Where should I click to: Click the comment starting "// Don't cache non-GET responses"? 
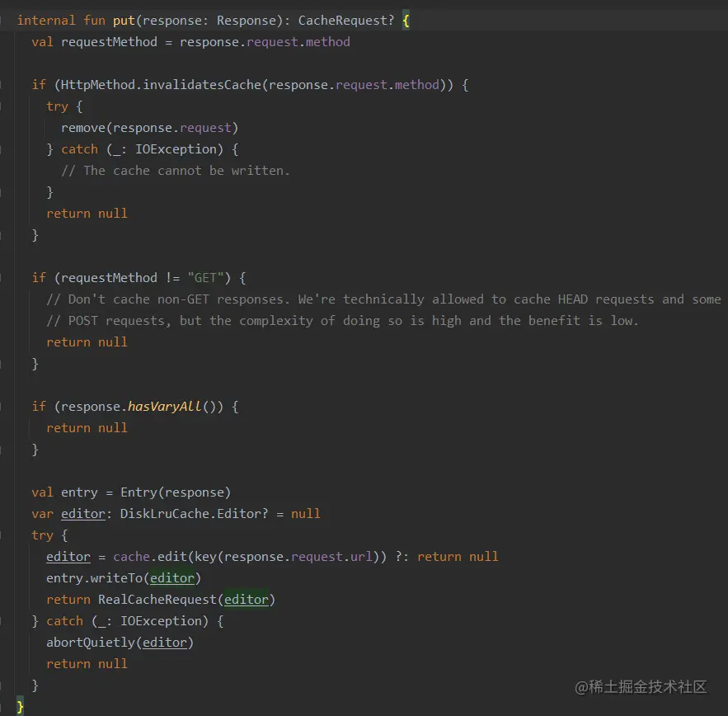point(383,299)
